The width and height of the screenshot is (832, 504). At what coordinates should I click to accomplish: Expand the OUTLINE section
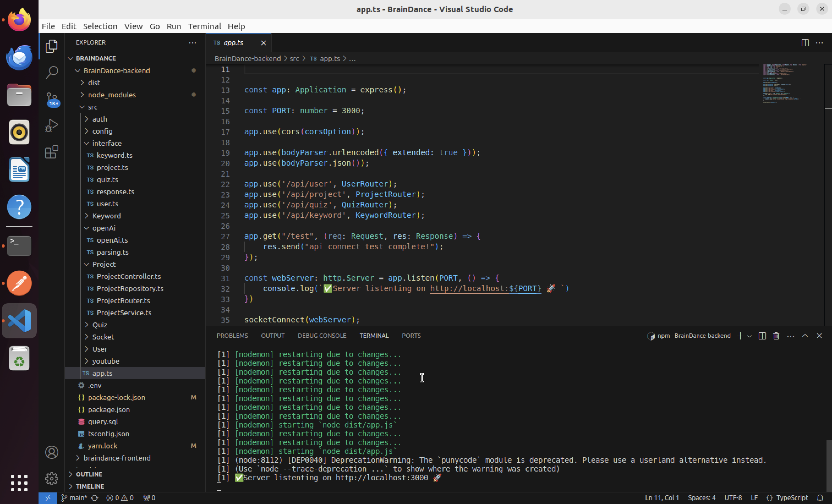click(x=135, y=474)
